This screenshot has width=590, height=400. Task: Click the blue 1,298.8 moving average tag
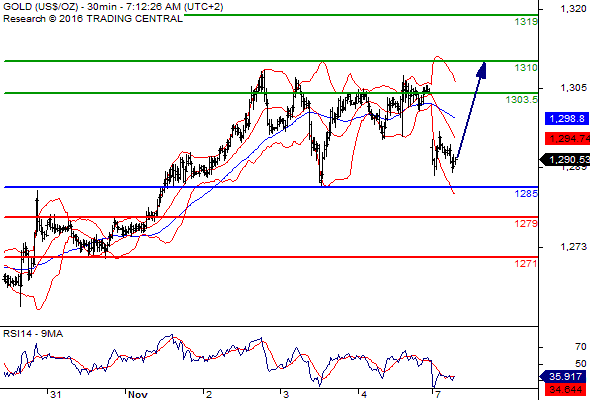click(567, 119)
